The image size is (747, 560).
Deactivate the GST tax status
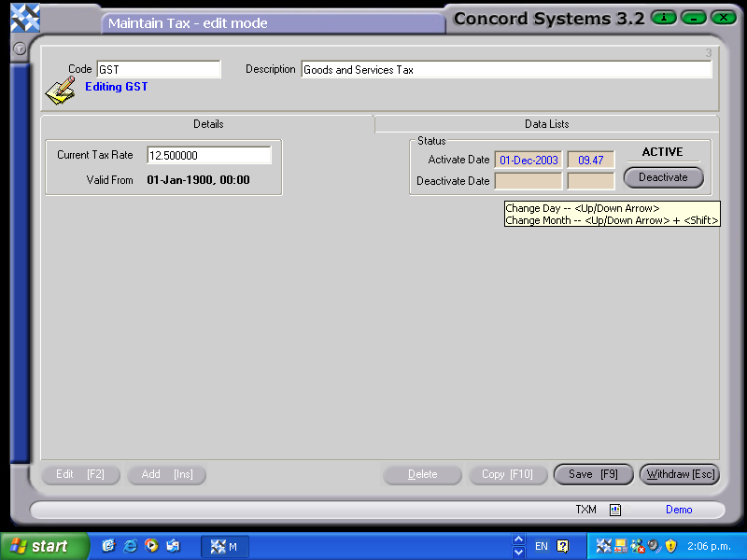coord(663,177)
